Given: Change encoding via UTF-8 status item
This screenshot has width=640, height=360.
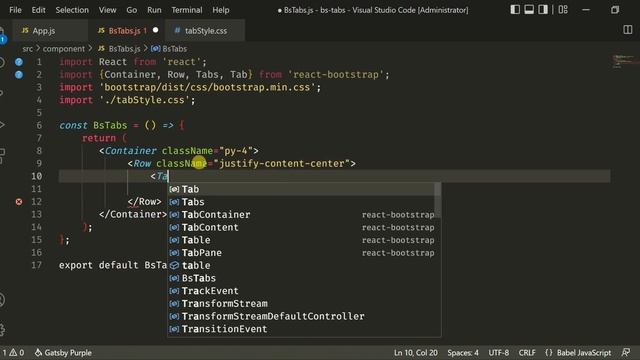Looking at the screenshot, I should click(498, 353).
